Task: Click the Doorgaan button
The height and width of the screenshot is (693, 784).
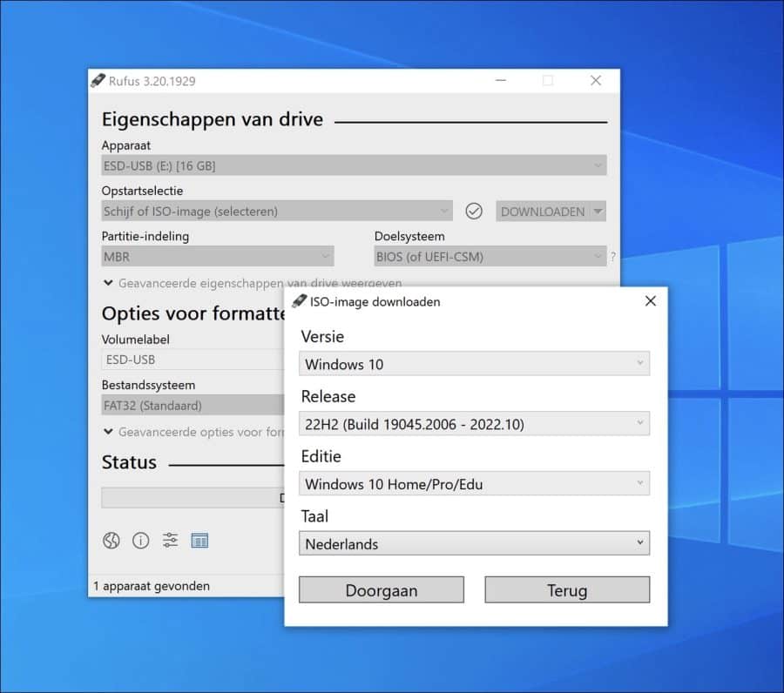Action: [x=382, y=590]
